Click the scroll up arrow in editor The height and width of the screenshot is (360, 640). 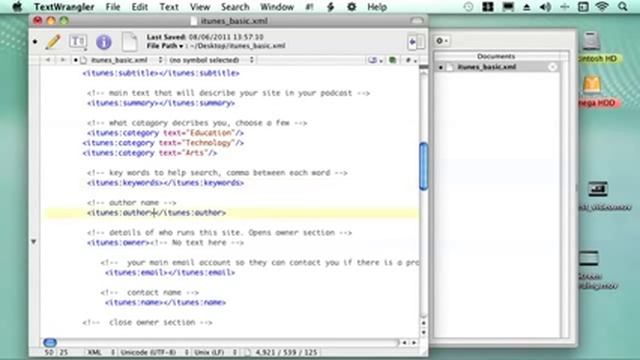click(x=423, y=323)
